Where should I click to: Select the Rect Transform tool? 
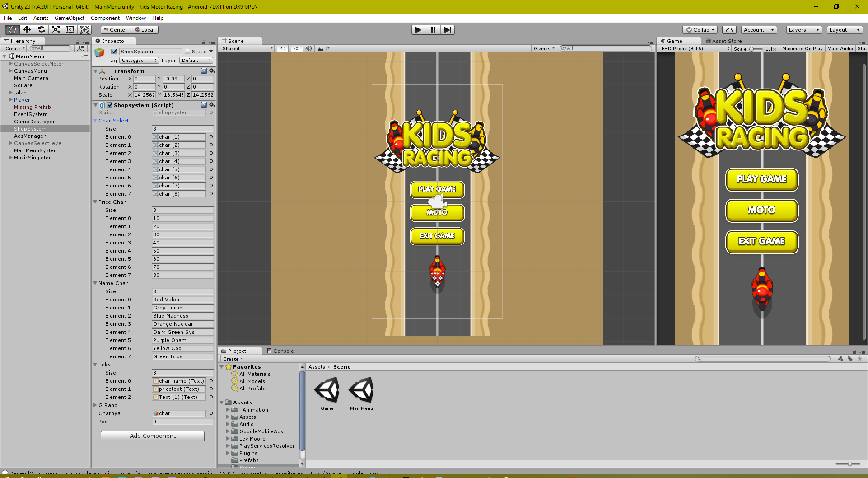(x=70, y=29)
